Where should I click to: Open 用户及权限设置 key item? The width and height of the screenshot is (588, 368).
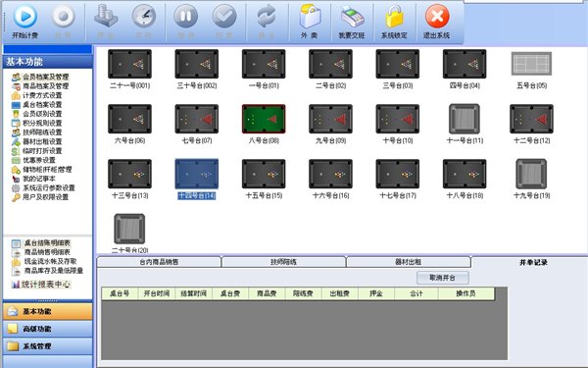tap(40, 197)
